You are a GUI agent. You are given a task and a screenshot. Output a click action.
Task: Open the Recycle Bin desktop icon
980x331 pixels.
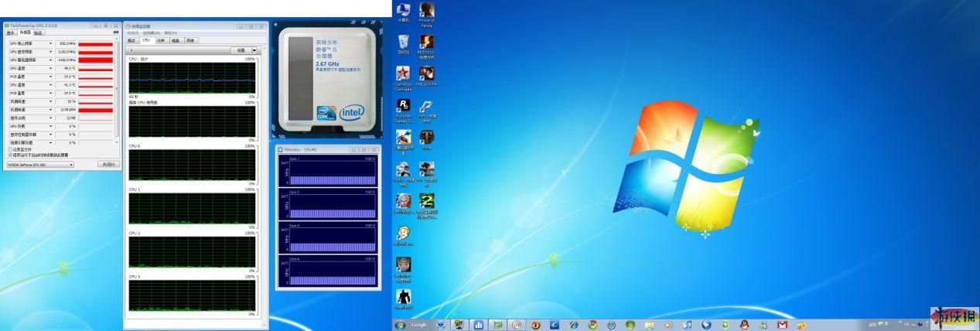(403, 41)
